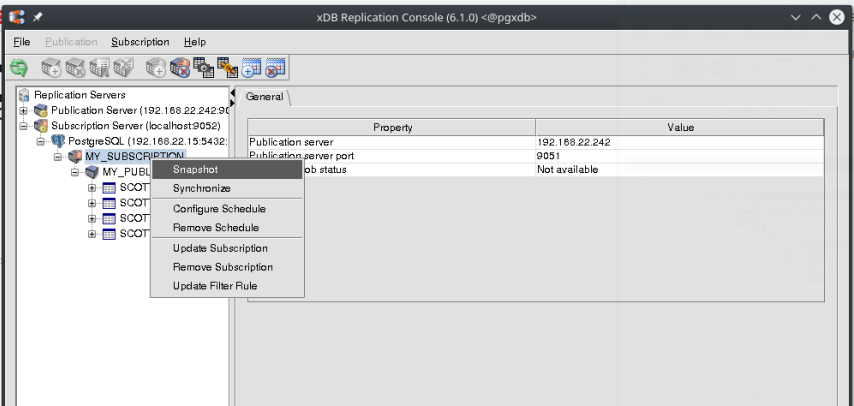854x406 pixels.
Task: Click the green Refresh toolbar icon
Action: coord(19,68)
